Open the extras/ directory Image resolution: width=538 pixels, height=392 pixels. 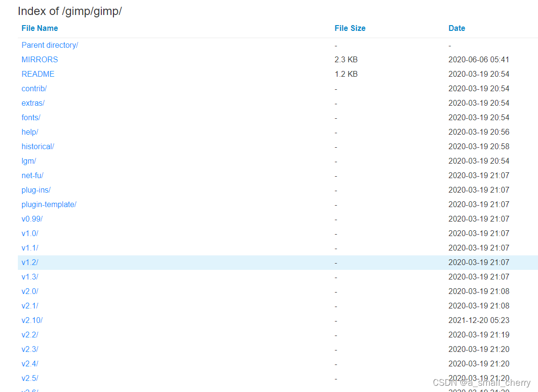33,103
